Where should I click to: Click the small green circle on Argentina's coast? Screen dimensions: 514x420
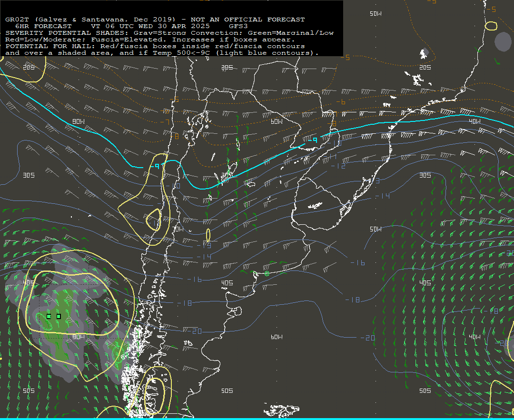click(267, 273)
